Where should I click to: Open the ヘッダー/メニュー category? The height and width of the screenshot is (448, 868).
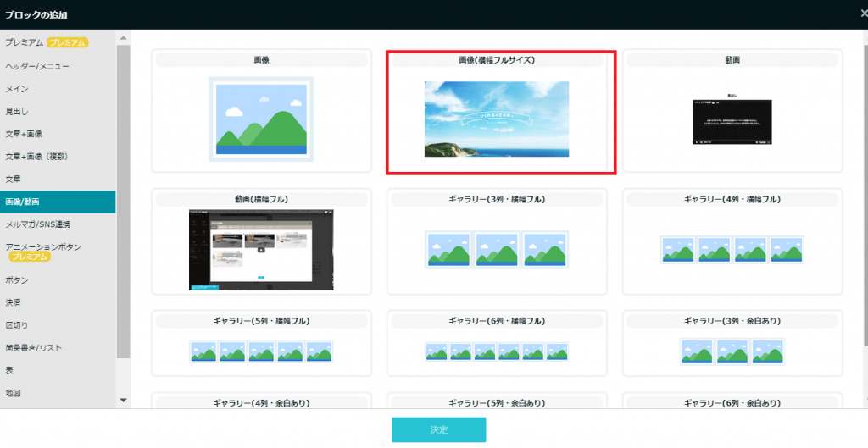37,66
